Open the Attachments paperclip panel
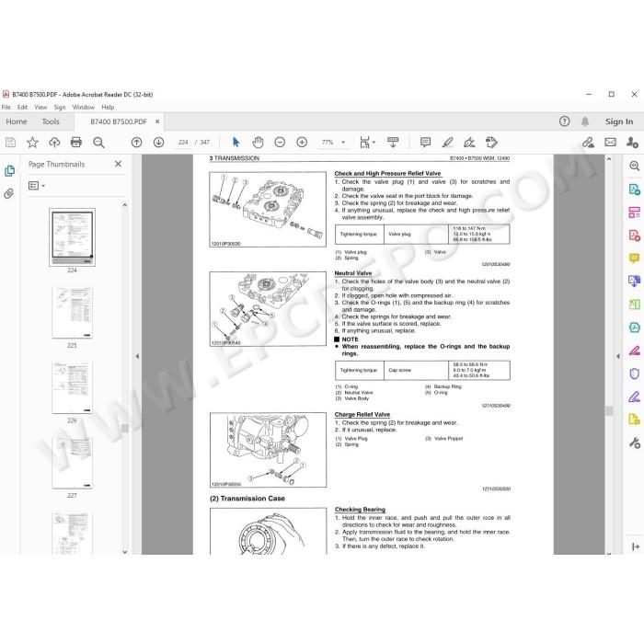The image size is (644, 644). [x=8, y=193]
